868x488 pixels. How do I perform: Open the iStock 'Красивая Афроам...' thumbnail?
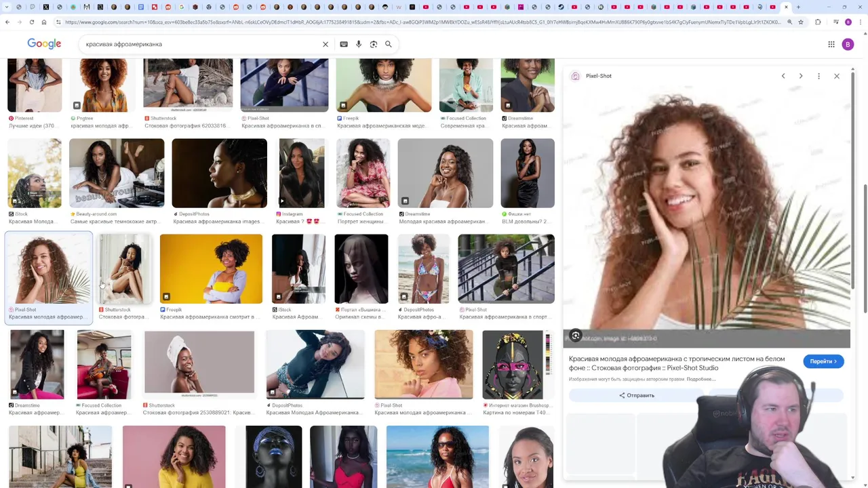[x=298, y=269]
